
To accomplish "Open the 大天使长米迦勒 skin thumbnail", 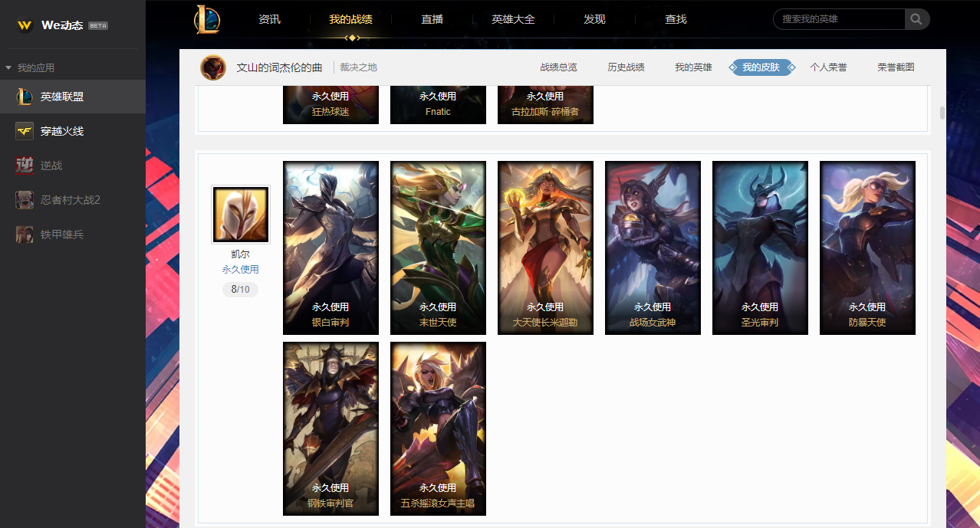I will point(545,248).
